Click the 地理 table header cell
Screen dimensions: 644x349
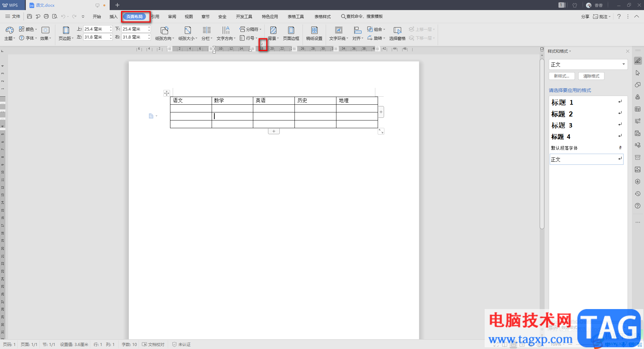pyautogui.click(x=357, y=100)
